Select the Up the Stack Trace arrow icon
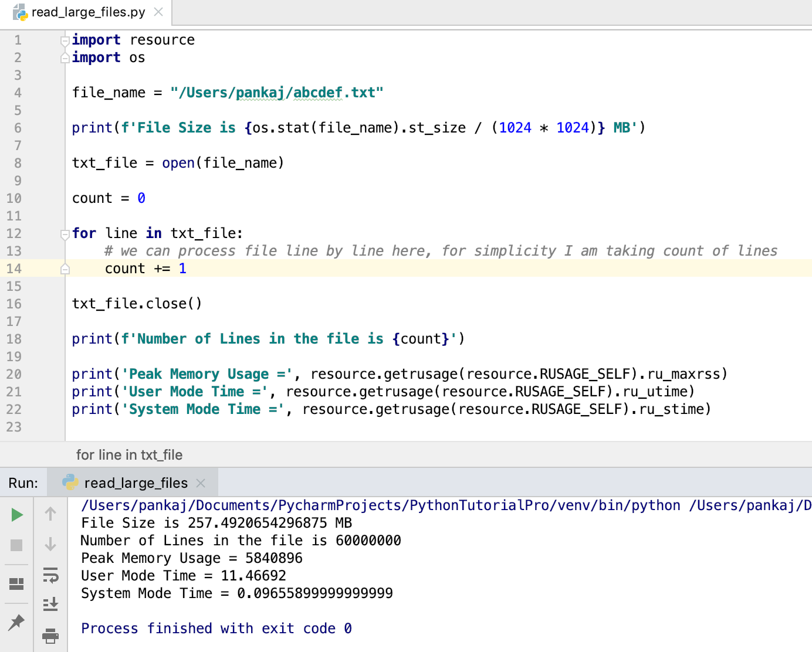 click(50, 514)
